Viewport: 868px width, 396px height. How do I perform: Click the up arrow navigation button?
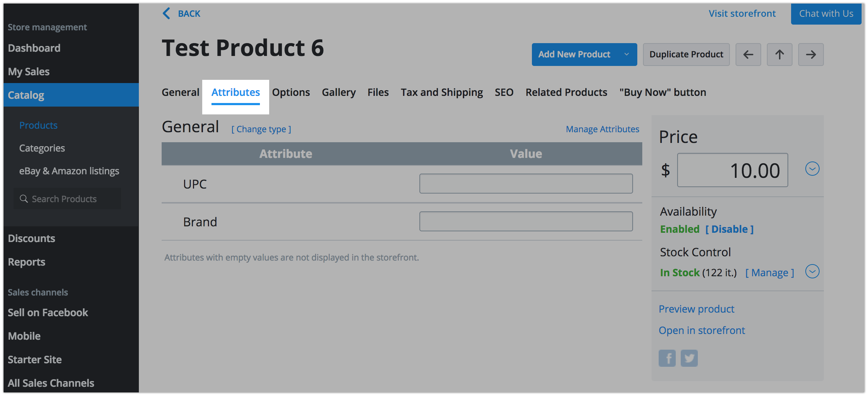pos(779,55)
